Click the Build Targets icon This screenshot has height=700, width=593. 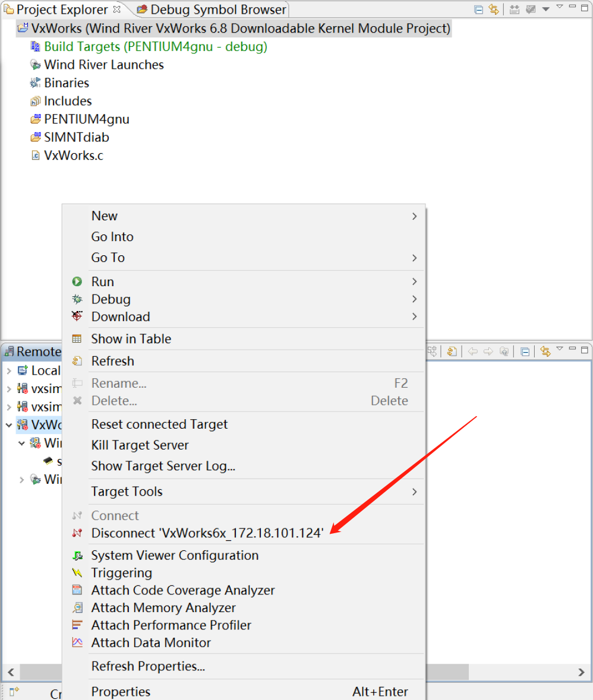tap(35, 46)
